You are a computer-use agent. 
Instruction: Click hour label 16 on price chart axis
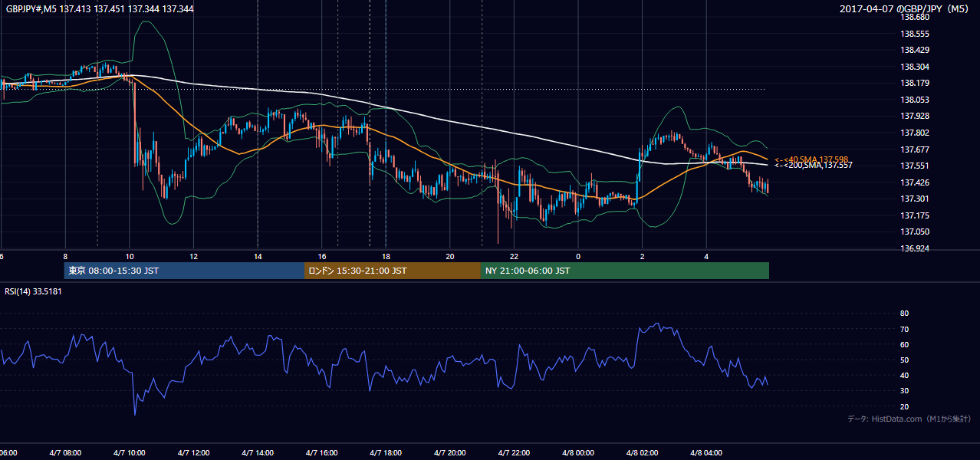pyautogui.click(x=322, y=257)
